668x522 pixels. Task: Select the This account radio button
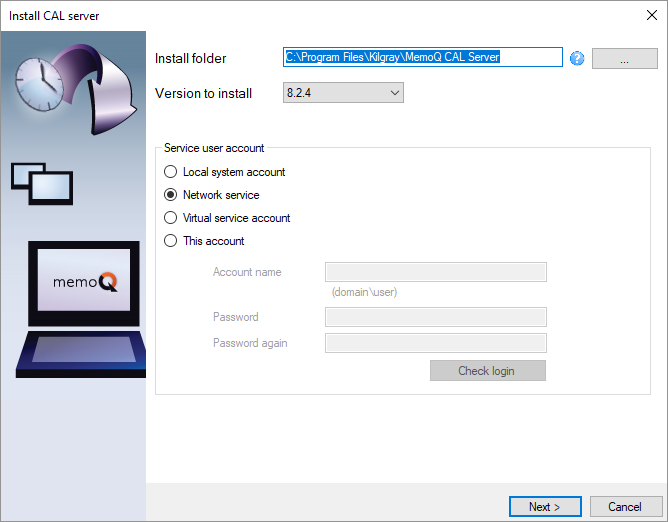170,241
